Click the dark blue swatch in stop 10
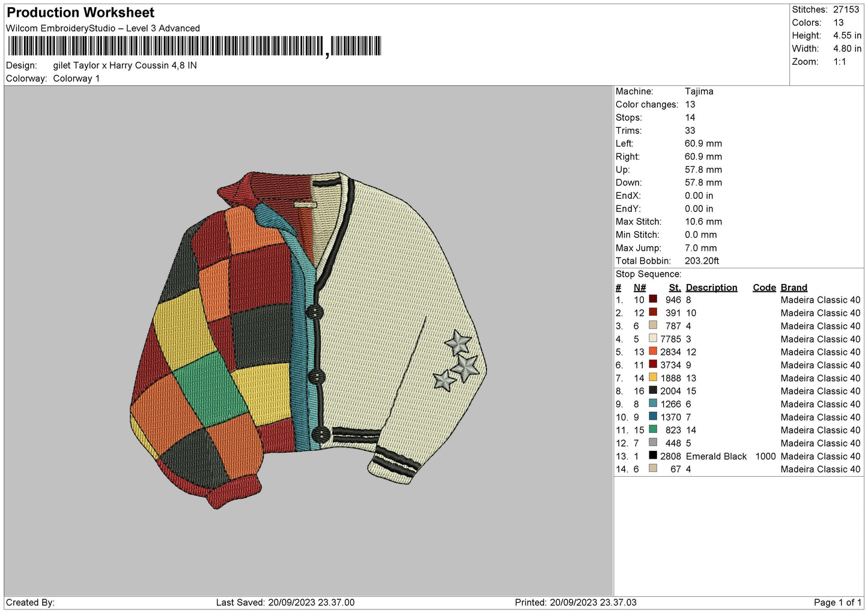Viewport: 868px width, 613px height. [653, 416]
